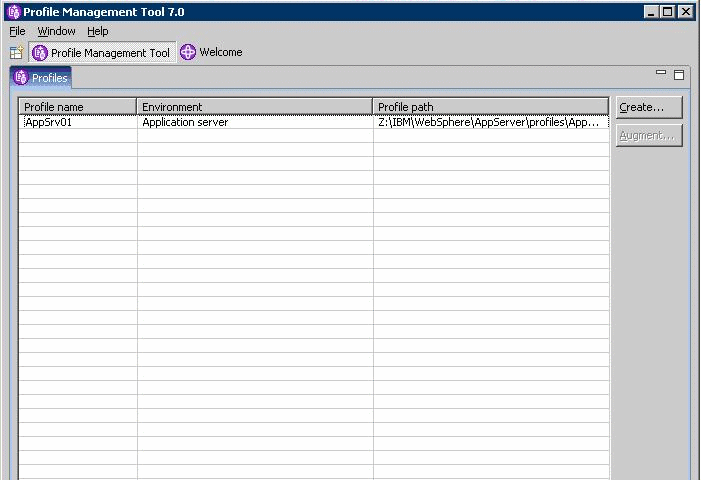Click the Z:\IBM\WebSphere profile path cell
The height and width of the screenshot is (480, 701).
(x=491, y=122)
